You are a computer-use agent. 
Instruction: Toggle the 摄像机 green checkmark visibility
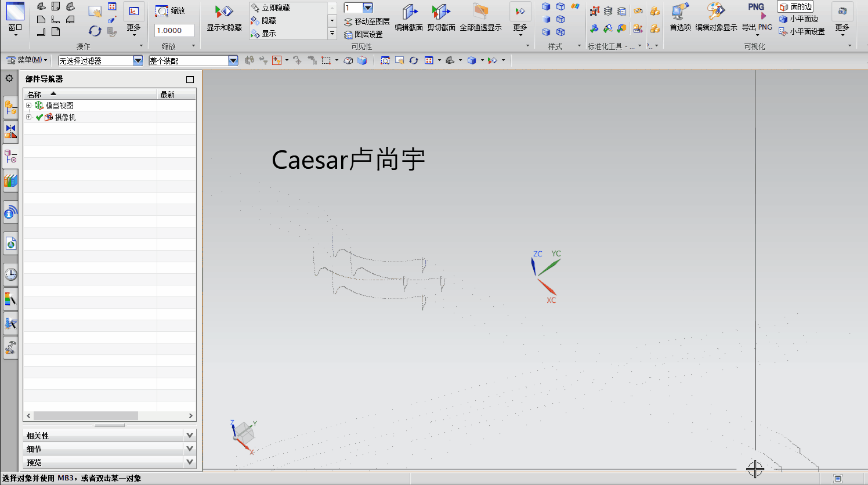click(x=38, y=117)
